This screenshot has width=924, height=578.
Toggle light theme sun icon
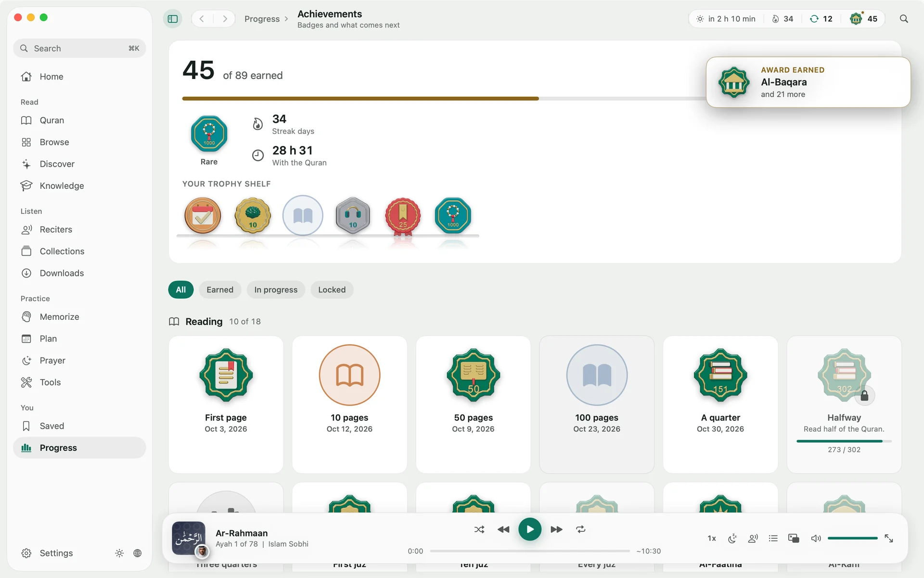119,553
